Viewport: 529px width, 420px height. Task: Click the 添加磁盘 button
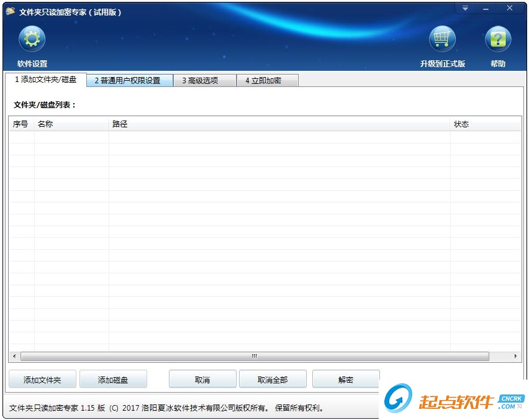pyautogui.click(x=113, y=378)
